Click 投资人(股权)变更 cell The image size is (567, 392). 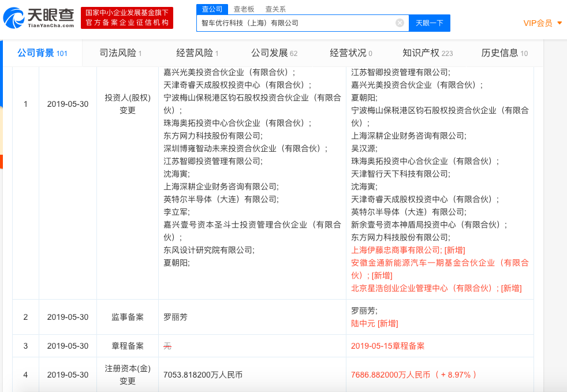click(x=127, y=104)
